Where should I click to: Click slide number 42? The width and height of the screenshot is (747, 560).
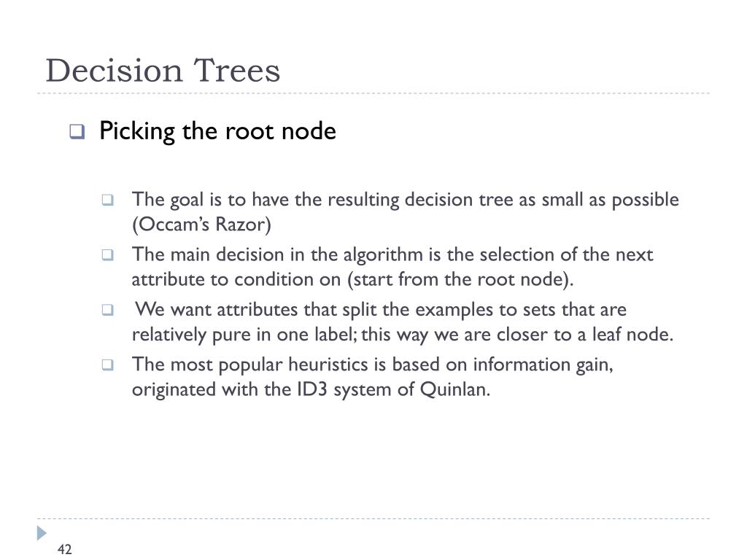click(64, 549)
